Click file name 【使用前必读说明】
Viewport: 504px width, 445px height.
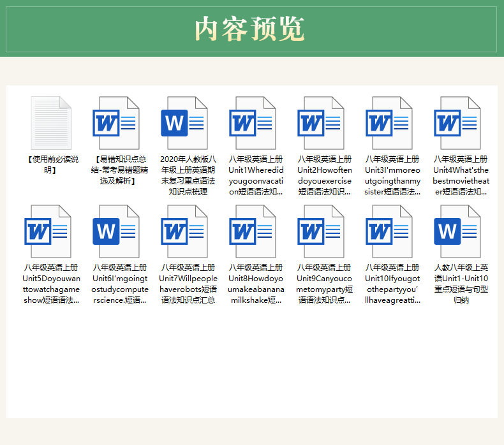(x=52, y=164)
